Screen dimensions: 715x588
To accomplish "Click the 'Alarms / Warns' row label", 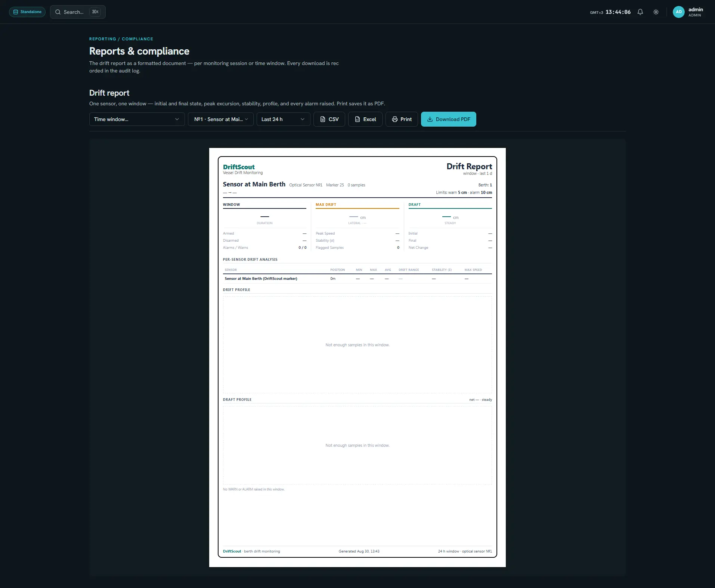I will point(235,248).
